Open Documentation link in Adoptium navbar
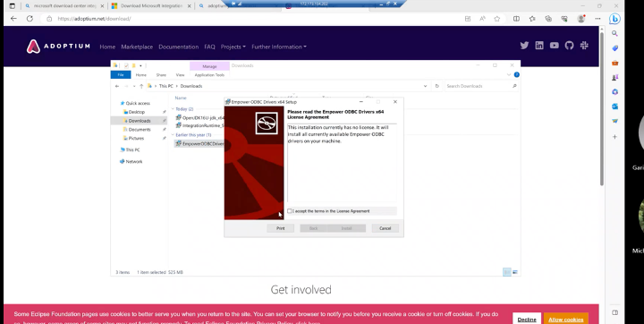Screen dimensions: 644x324 point(178,47)
